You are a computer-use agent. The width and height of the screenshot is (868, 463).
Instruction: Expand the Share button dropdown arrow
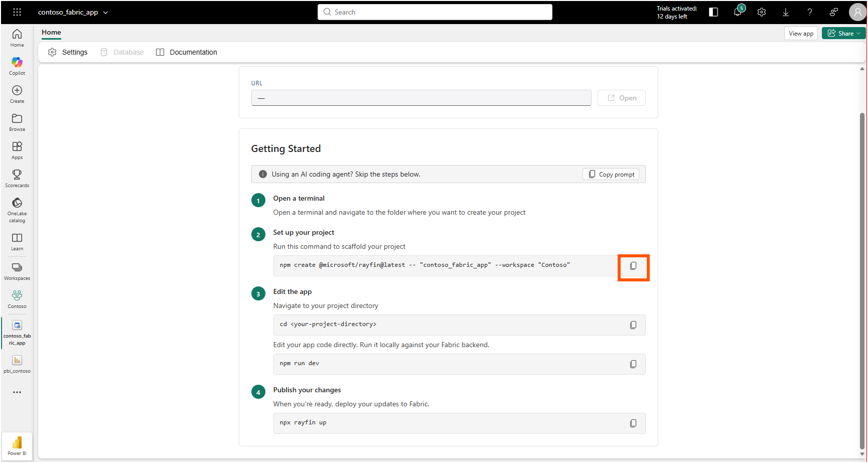pos(858,33)
